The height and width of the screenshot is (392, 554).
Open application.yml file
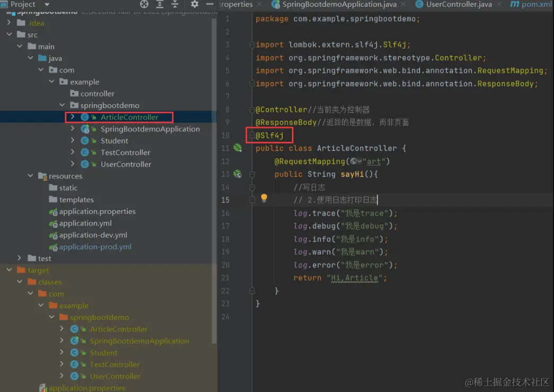[85, 223]
